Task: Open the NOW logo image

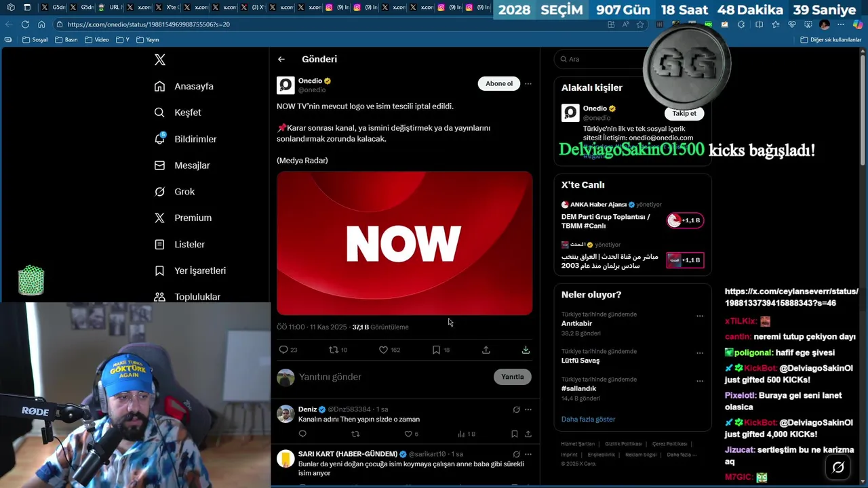Action: tap(404, 243)
